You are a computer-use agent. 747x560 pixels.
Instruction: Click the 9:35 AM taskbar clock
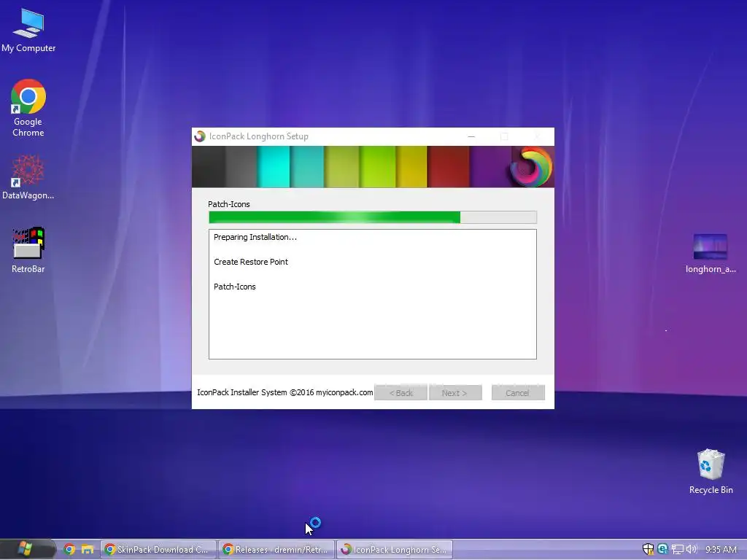point(721,550)
